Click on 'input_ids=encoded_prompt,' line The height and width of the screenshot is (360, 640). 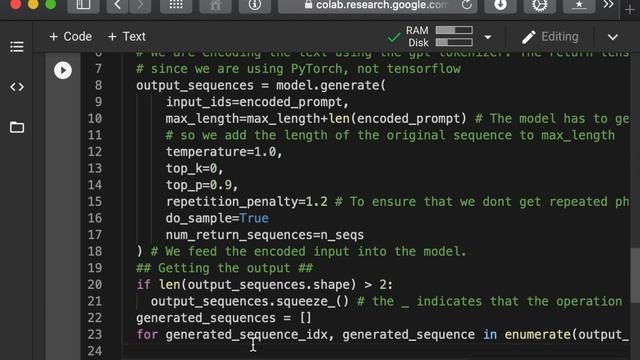coord(257,102)
